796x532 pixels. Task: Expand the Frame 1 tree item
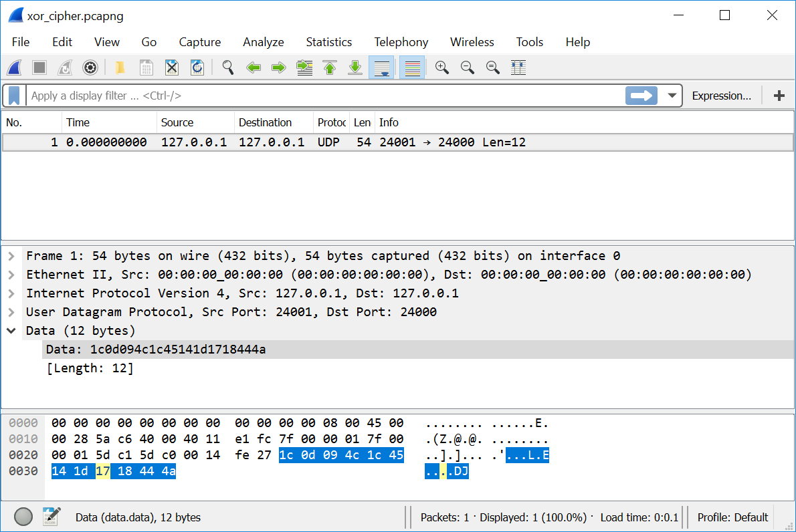(x=11, y=256)
